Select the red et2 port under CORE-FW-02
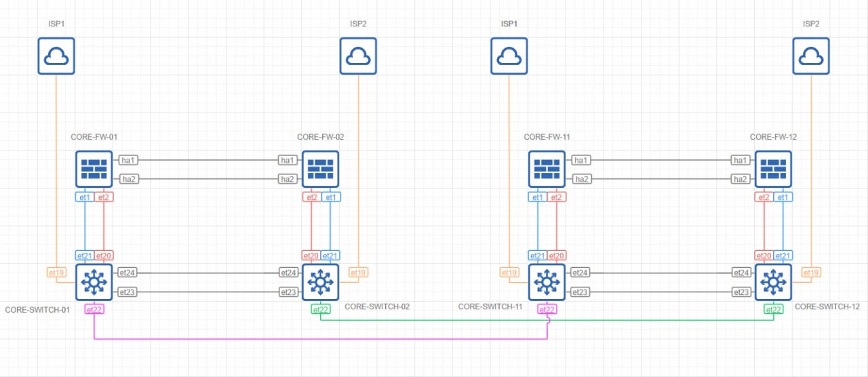This screenshot has height=377, width=868. click(x=311, y=197)
